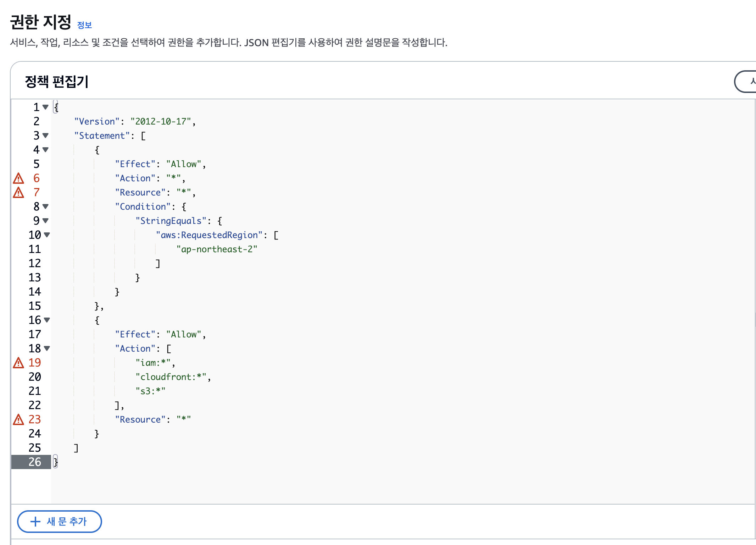Click the warning icon on line 6
The height and width of the screenshot is (545, 756).
tap(18, 178)
